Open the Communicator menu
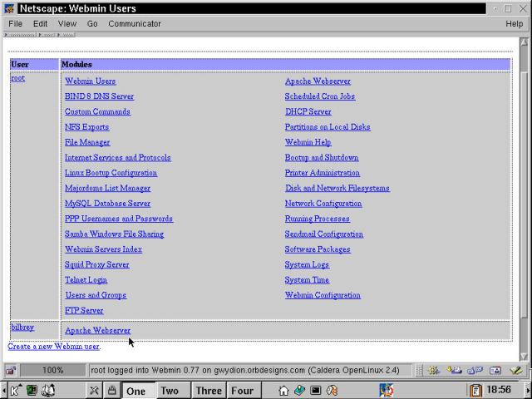This screenshot has height=399, width=532. [134, 24]
